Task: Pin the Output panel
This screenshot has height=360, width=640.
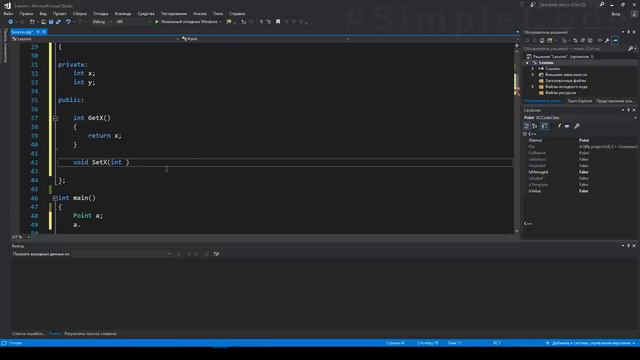Action: point(629,246)
